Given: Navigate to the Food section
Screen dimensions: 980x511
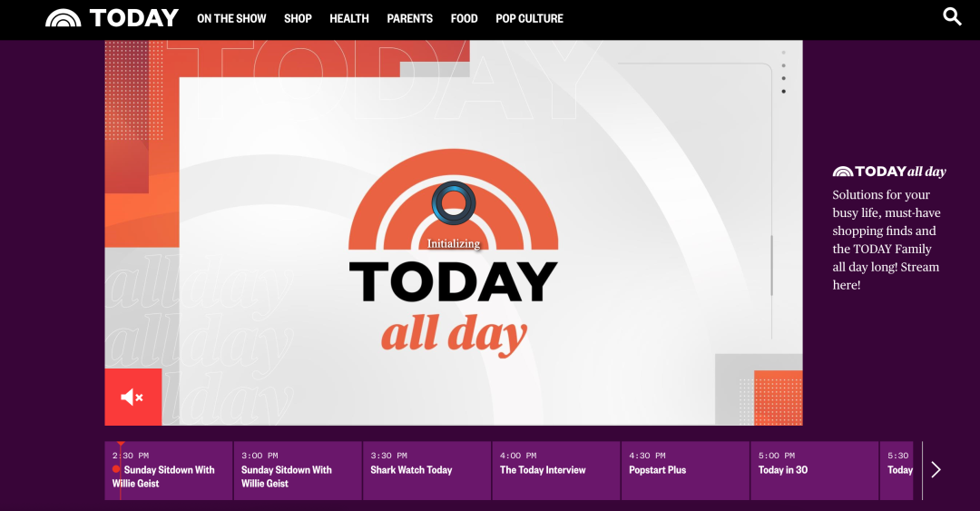Looking at the screenshot, I should coord(464,18).
